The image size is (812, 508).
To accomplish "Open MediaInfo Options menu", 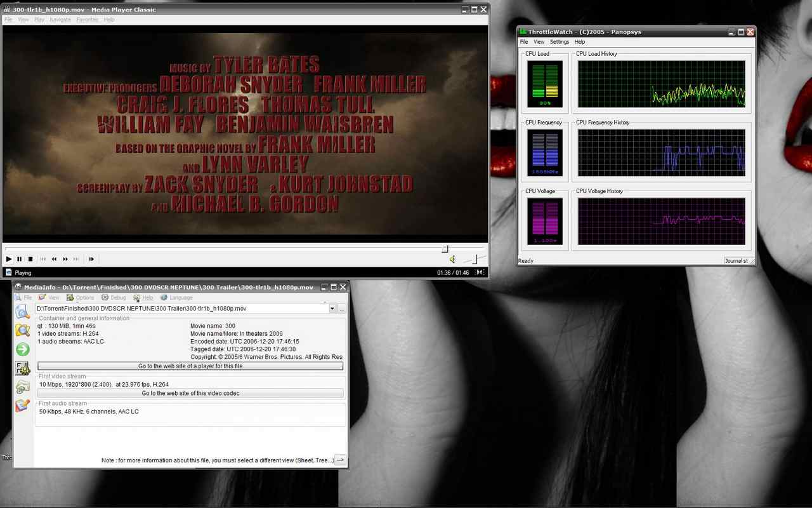I will 81,298.
